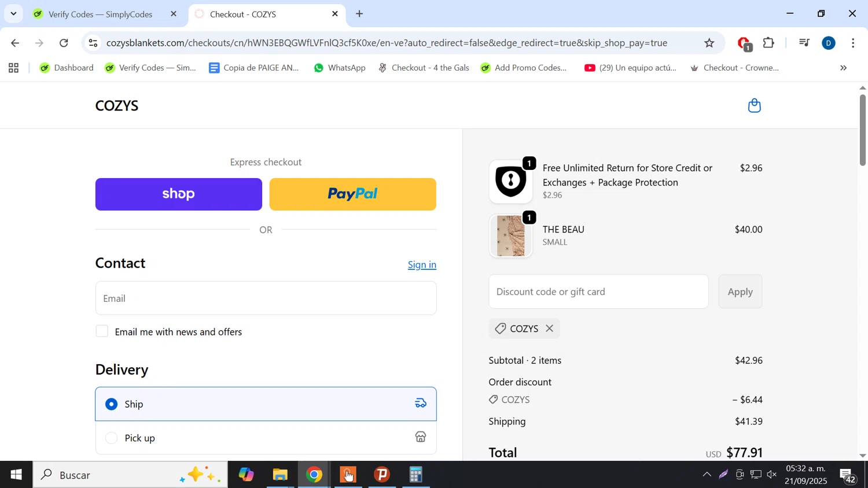Open Checkout - Crowne bookmark
This screenshot has width=868, height=488.
pos(735,68)
